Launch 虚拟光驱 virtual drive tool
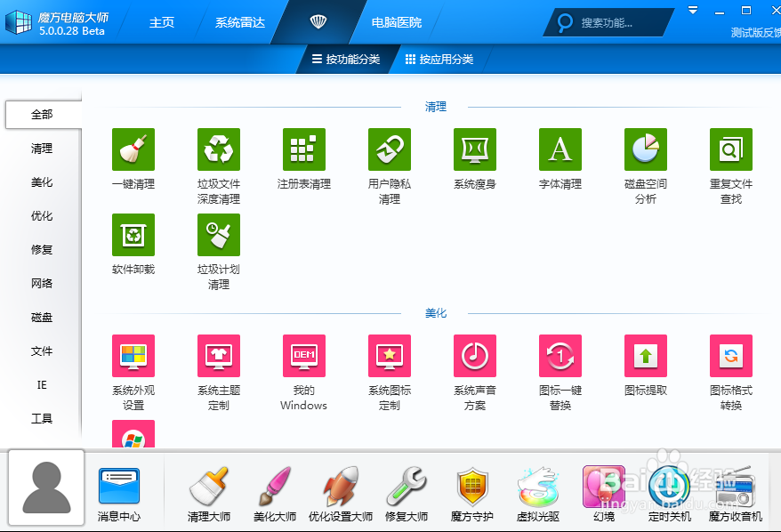 [538, 494]
